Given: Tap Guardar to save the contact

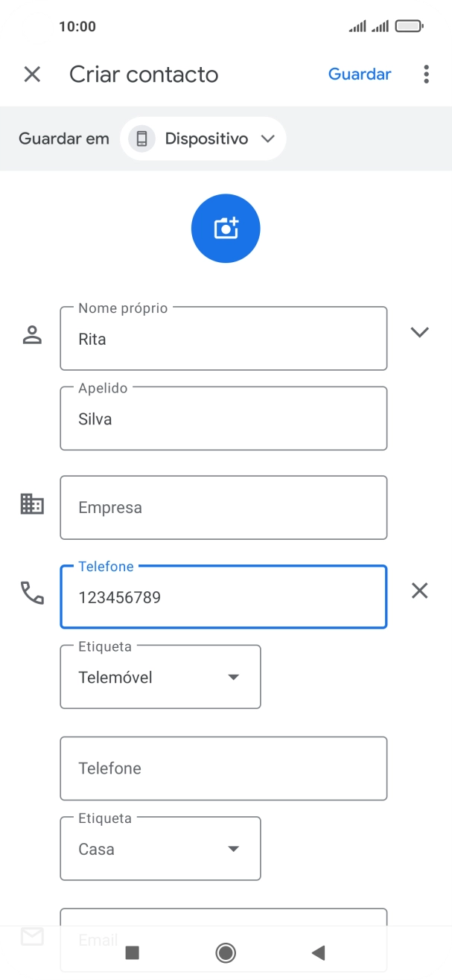Looking at the screenshot, I should (x=360, y=74).
